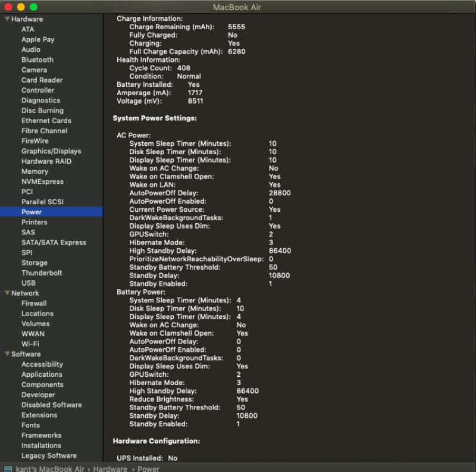Image resolution: width=476 pixels, height=472 pixels.
Task: Open Frameworks software list
Action: click(41, 435)
